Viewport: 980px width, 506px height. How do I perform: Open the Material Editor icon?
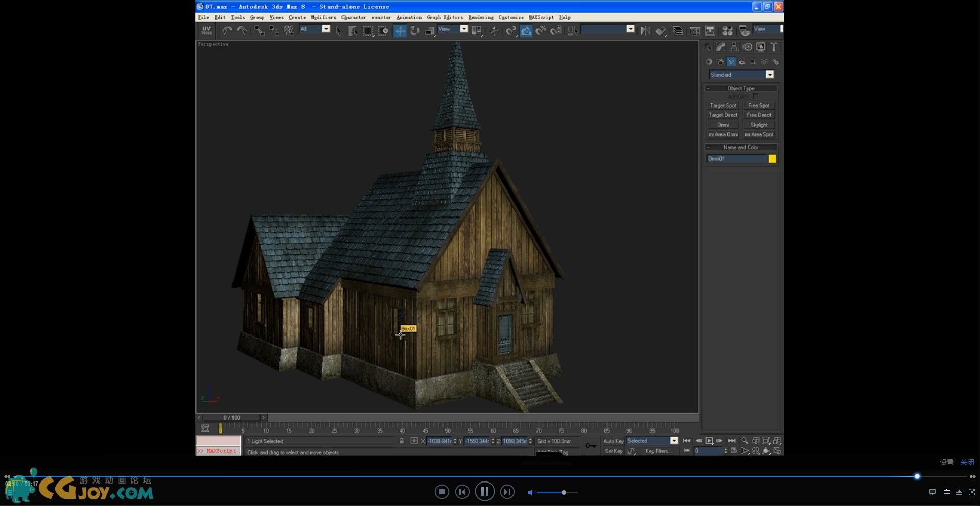[x=728, y=31]
